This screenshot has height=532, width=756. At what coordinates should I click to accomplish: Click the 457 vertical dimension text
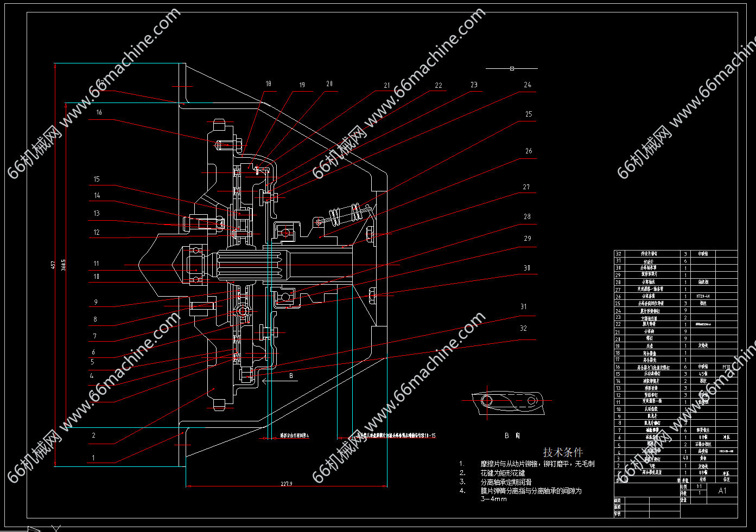[x=53, y=265]
